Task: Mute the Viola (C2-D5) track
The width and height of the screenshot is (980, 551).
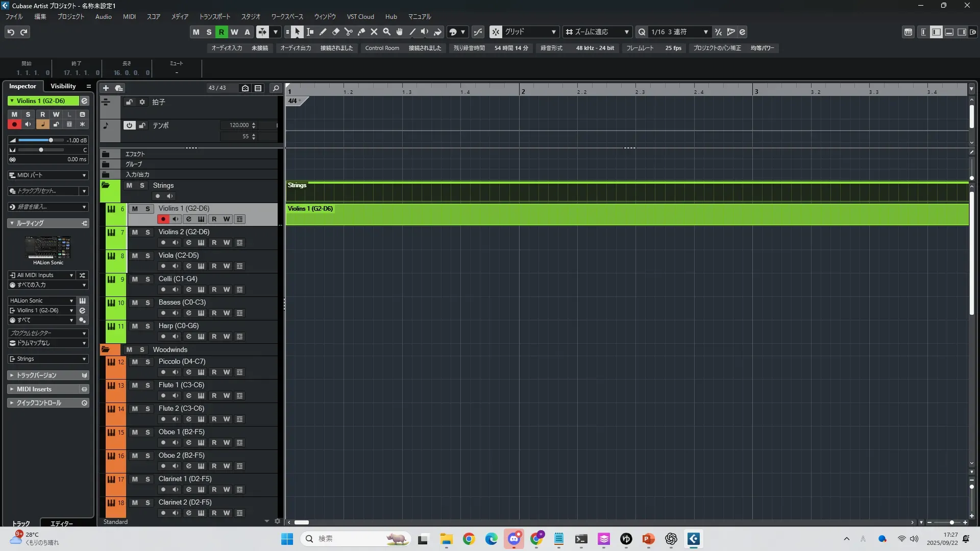Action: coord(135,256)
